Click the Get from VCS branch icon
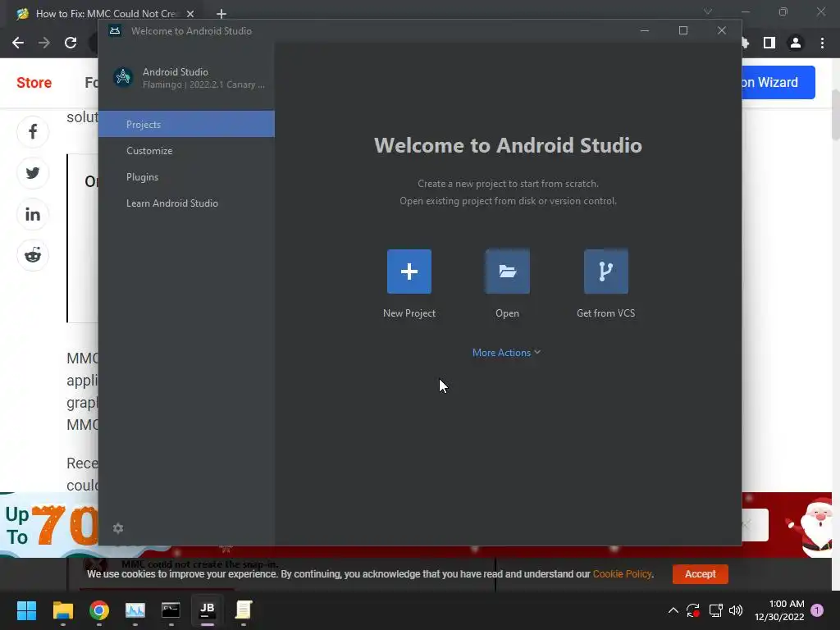This screenshot has height=630, width=840. (x=606, y=272)
